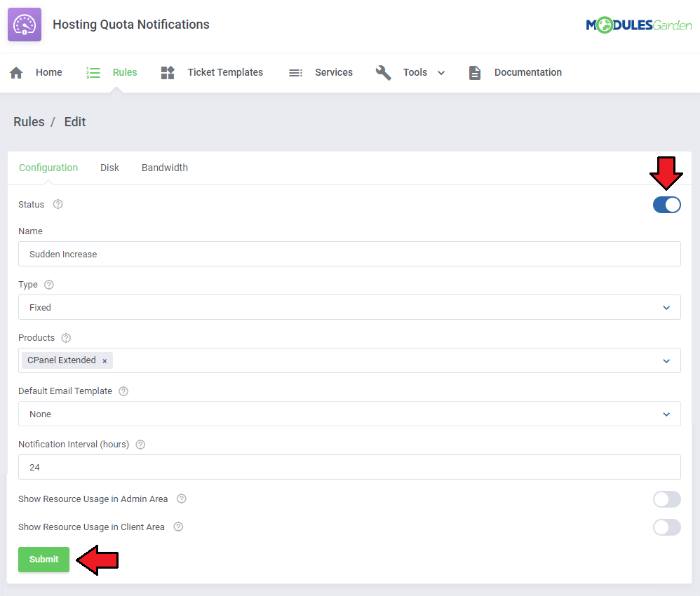Click the Notification Interval field showing 24
The image size is (700, 596).
(x=349, y=467)
